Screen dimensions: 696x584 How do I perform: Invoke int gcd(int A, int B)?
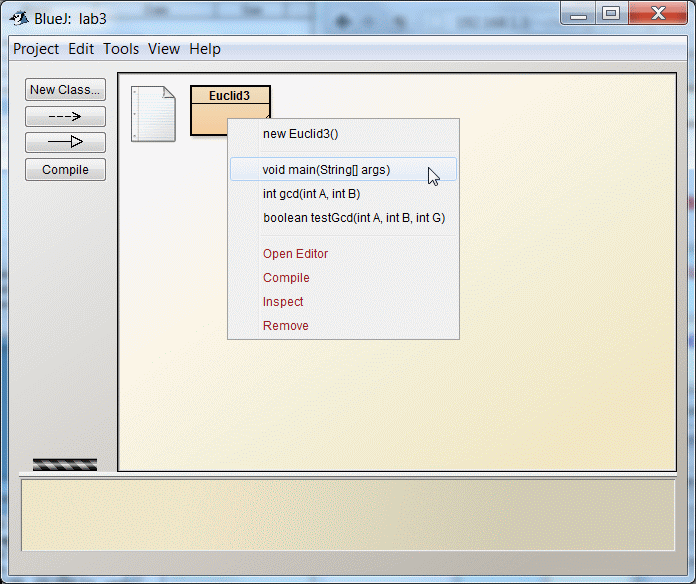(343, 193)
